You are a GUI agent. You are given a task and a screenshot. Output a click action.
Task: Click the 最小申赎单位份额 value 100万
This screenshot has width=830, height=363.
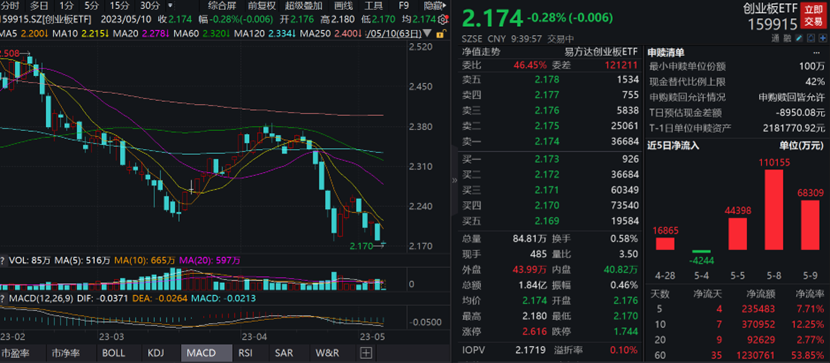click(811, 67)
